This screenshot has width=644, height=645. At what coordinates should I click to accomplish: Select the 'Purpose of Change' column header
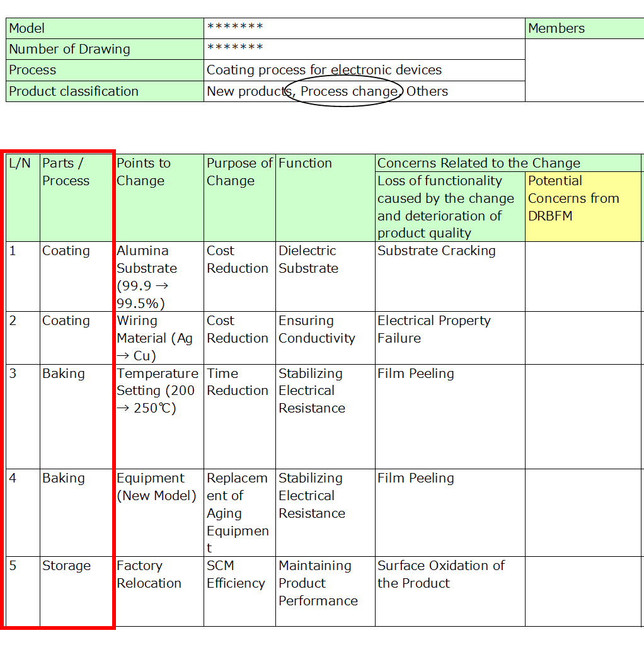coord(239,198)
